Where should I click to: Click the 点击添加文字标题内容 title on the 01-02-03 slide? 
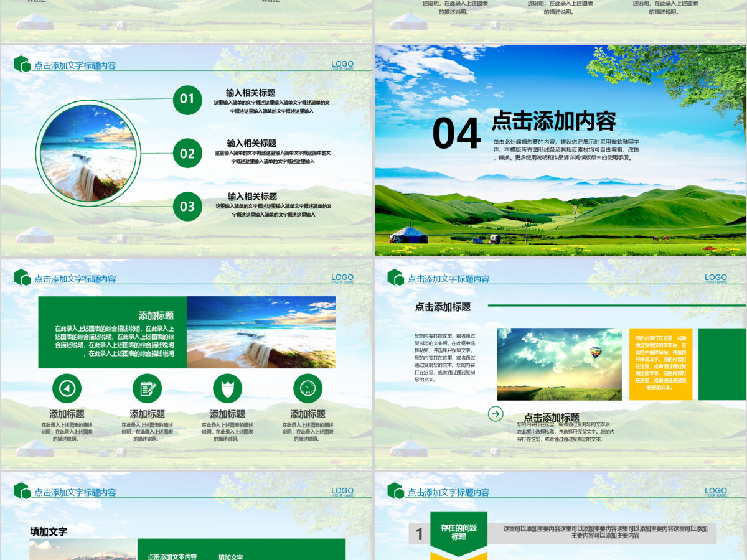tap(75, 65)
